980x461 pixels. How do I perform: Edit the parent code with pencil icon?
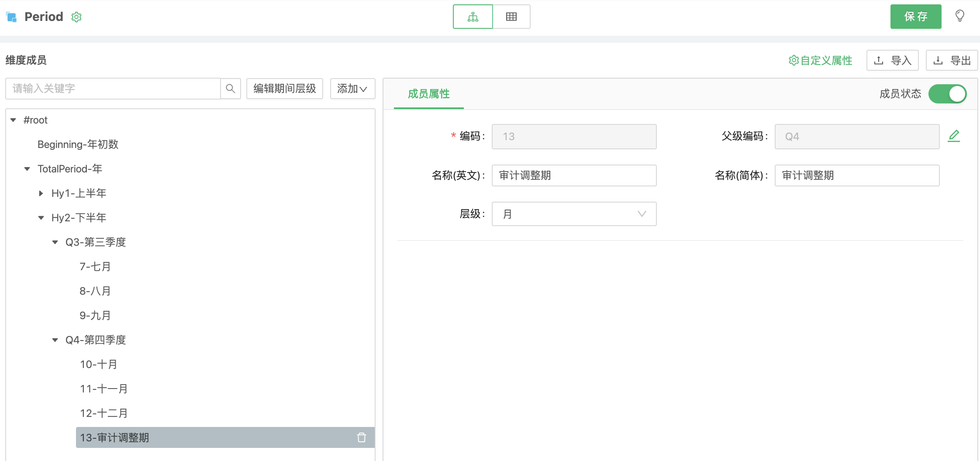pos(954,136)
